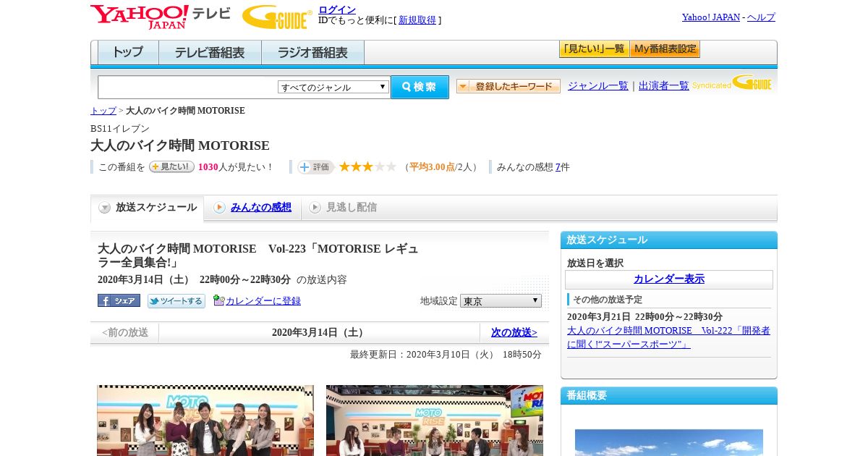
Task: Open My番組表設定 button
Action: [665, 48]
